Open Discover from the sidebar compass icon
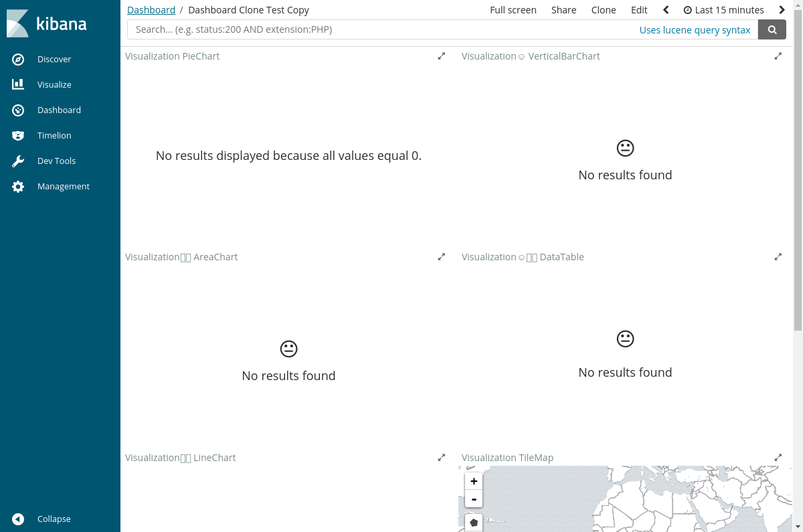The height and width of the screenshot is (532, 803). click(18, 59)
